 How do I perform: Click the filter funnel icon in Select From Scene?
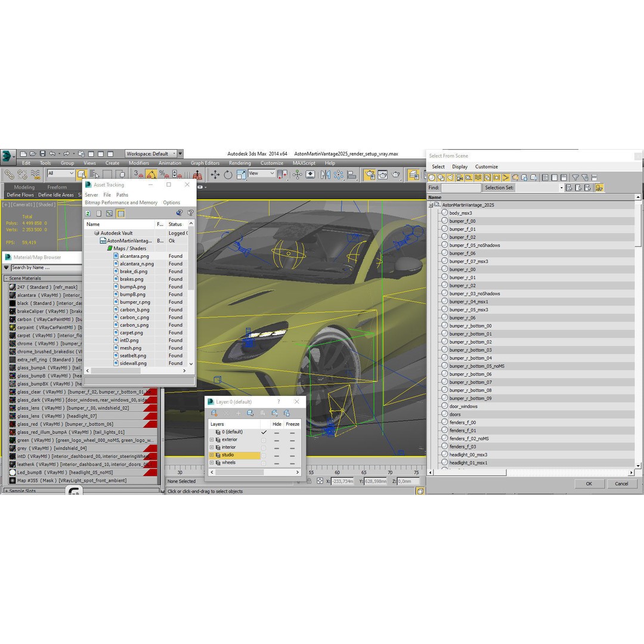tap(575, 178)
